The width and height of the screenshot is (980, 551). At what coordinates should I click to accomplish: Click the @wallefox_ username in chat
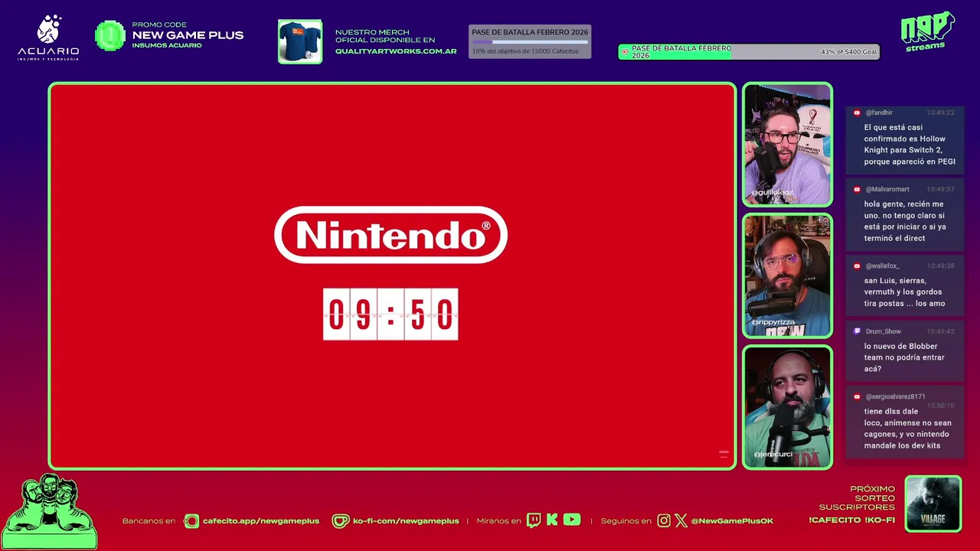882,266
